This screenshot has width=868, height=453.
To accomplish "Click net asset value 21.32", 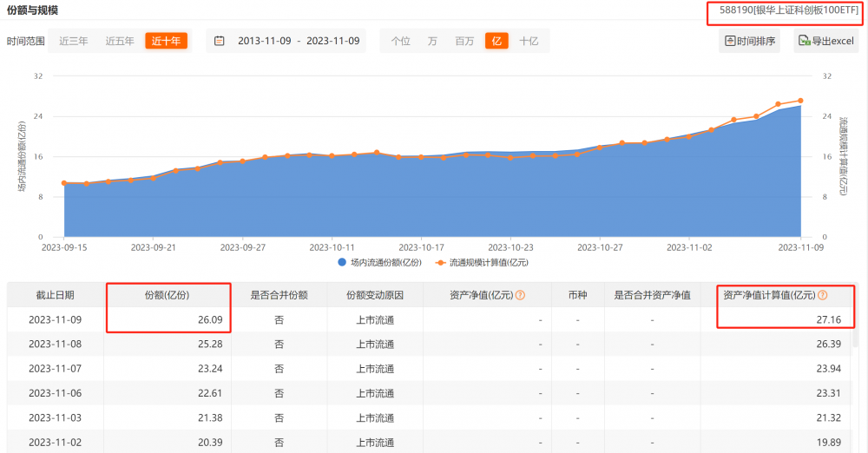I will click(x=829, y=417).
